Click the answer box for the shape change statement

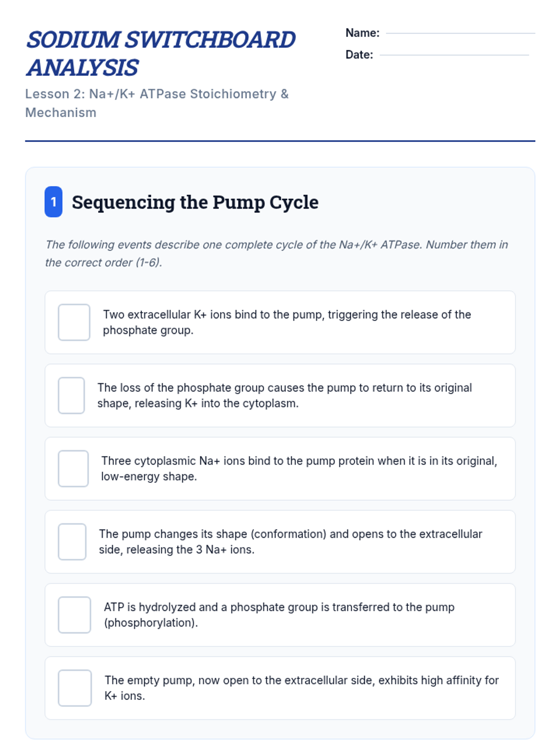(72, 542)
